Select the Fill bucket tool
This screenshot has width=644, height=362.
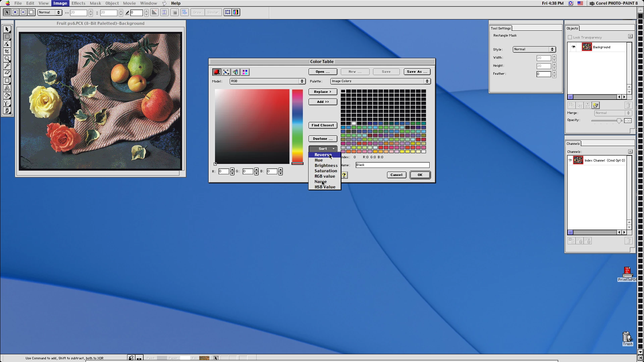point(7,96)
